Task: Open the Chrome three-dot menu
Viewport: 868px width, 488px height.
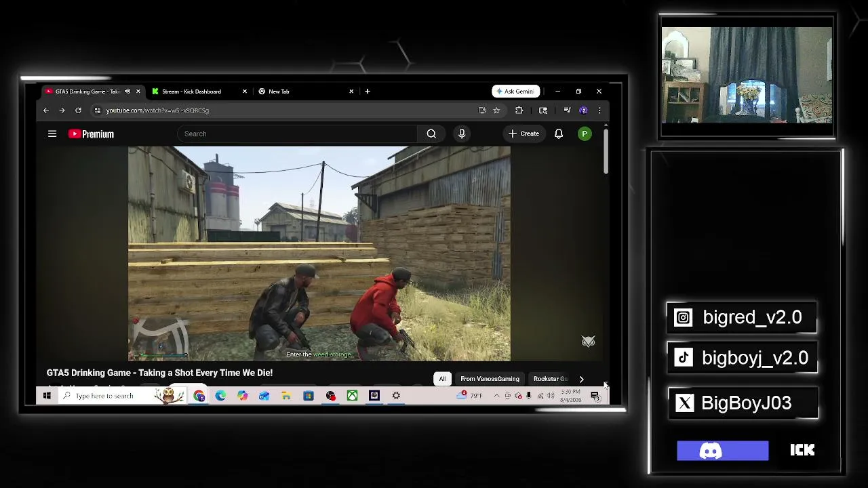Action: pyautogui.click(x=599, y=110)
